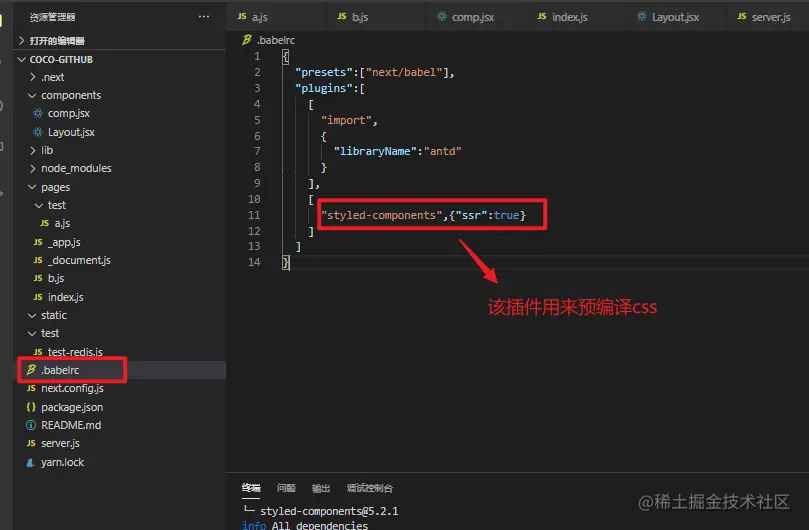
Task: Click React icon on the comp.jsx editor tab
Action: pyautogui.click(x=442, y=17)
